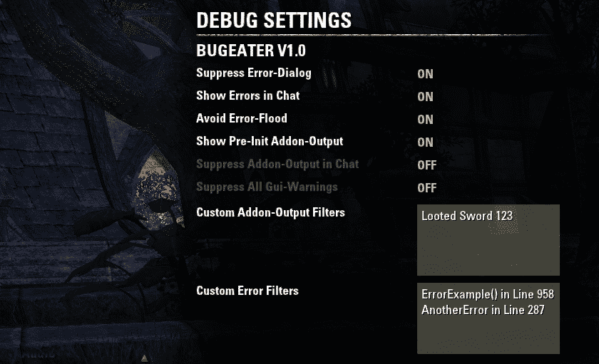The height and width of the screenshot is (364, 599).
Task: Click the BugEater V1.0 section header
Action: tap(251, 51)
